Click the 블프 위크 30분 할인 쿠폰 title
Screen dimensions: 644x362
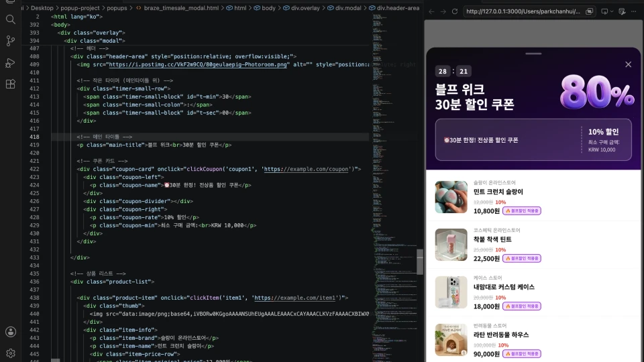point(474,97)
